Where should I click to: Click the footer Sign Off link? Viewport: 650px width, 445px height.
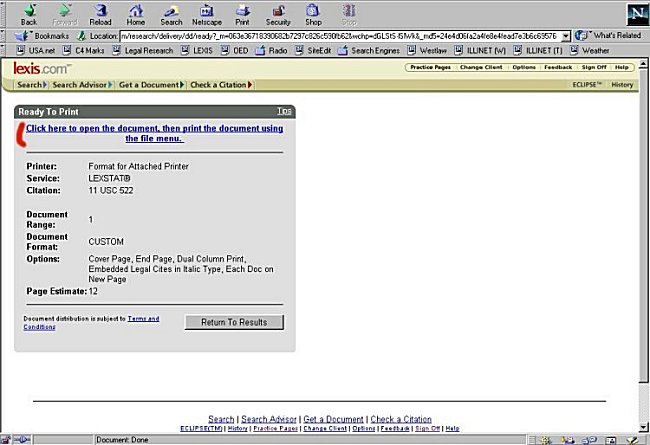[x=427, y=428]
